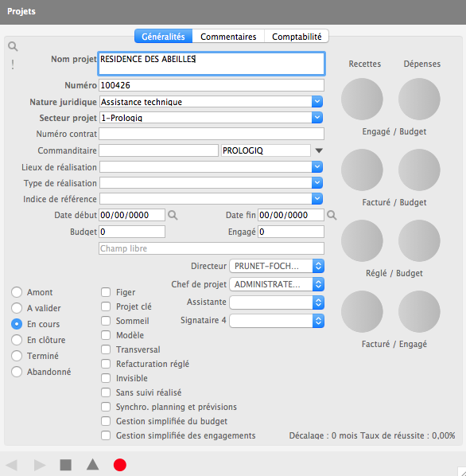The image size is (466, 476).
Task: Select the En clôture status
Action: [17, 340]
